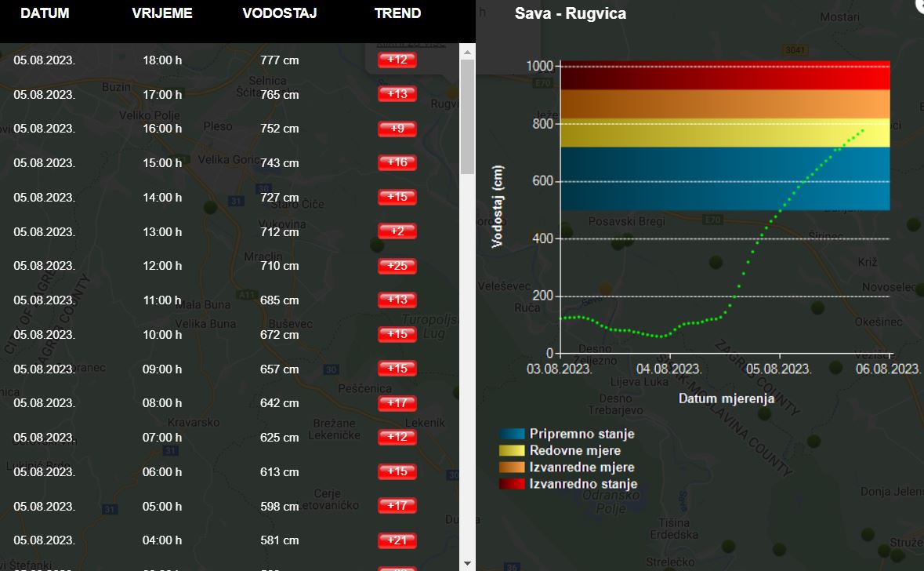Click the table scrollbar thumb

click(x=467, y=117)
